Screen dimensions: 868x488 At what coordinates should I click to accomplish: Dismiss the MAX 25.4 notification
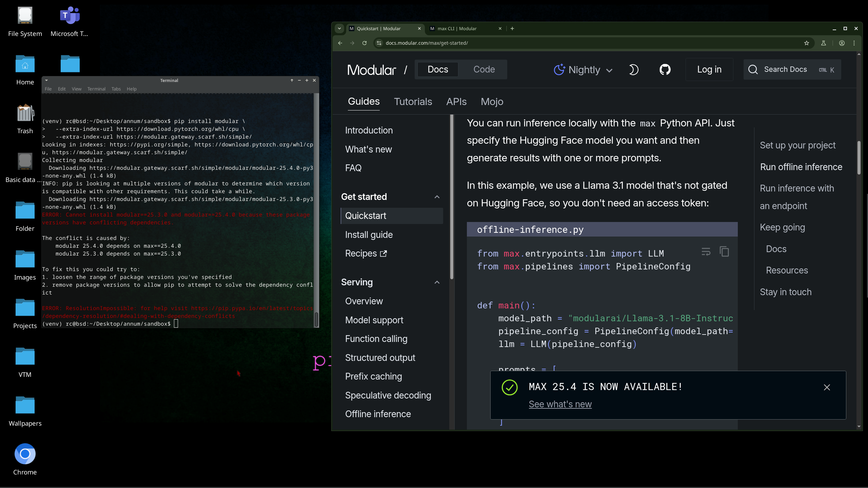(x=827, y=387)
